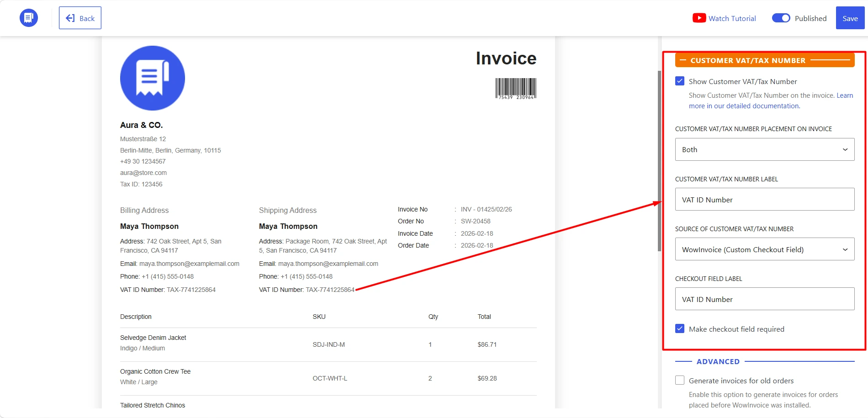
Task: Click the Billing Address heading
Action: click(144, 210)
